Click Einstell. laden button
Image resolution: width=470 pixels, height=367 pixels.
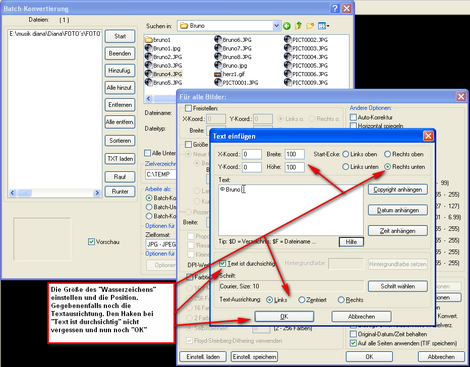point(203,357)
